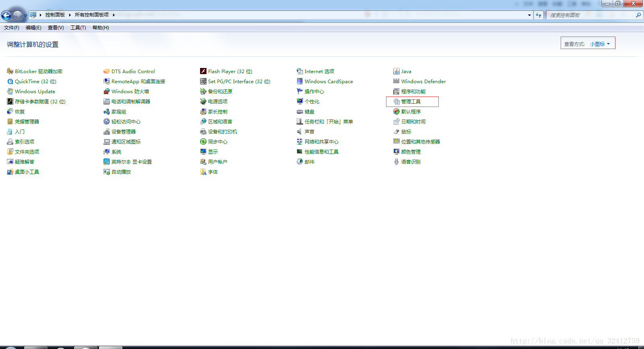Open the 鼠标 icon

(396, 131)
